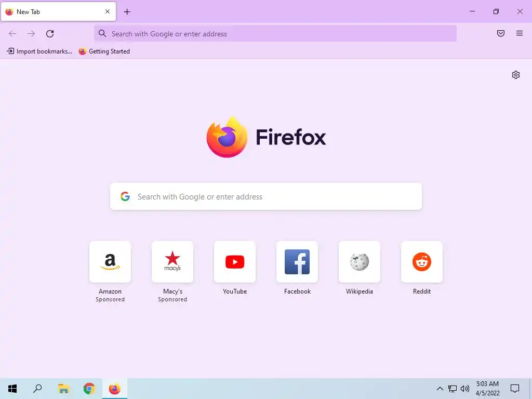Viewport: 532px width, 399px height.
Task: Open the taskbar clock and date
Action: pyautogui.click(x=487, y=389)
